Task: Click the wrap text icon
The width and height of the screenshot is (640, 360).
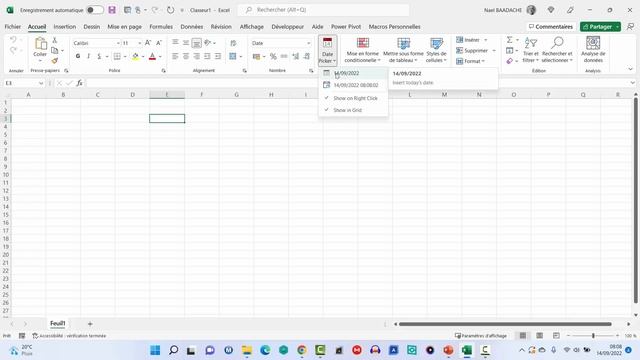Action: pos(233,43)
